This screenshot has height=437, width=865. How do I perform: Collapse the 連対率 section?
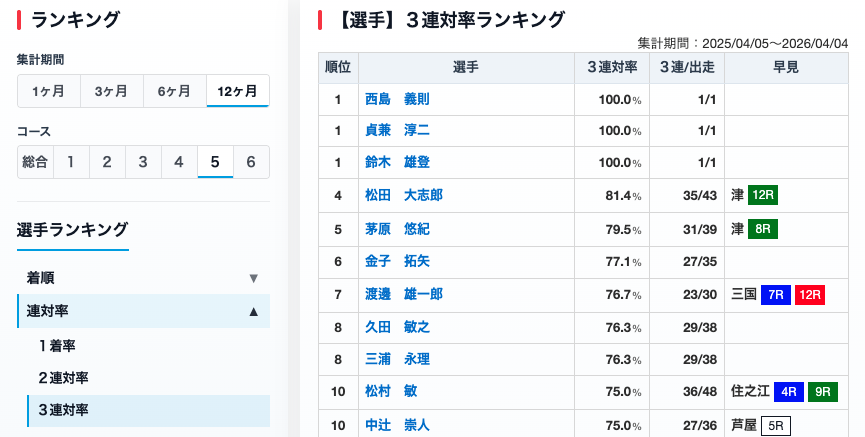(x=143, y=311)
